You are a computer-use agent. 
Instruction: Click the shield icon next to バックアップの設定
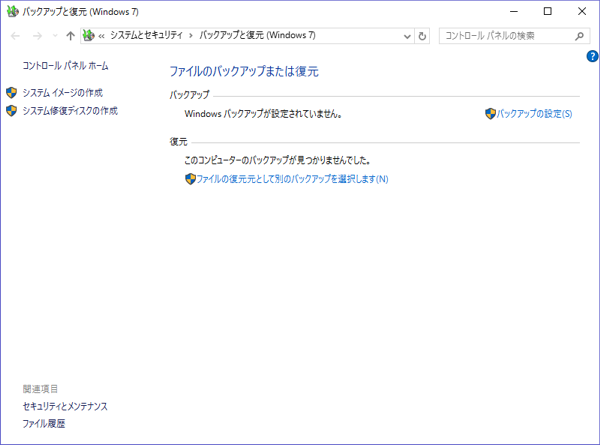tap(490, 114)
